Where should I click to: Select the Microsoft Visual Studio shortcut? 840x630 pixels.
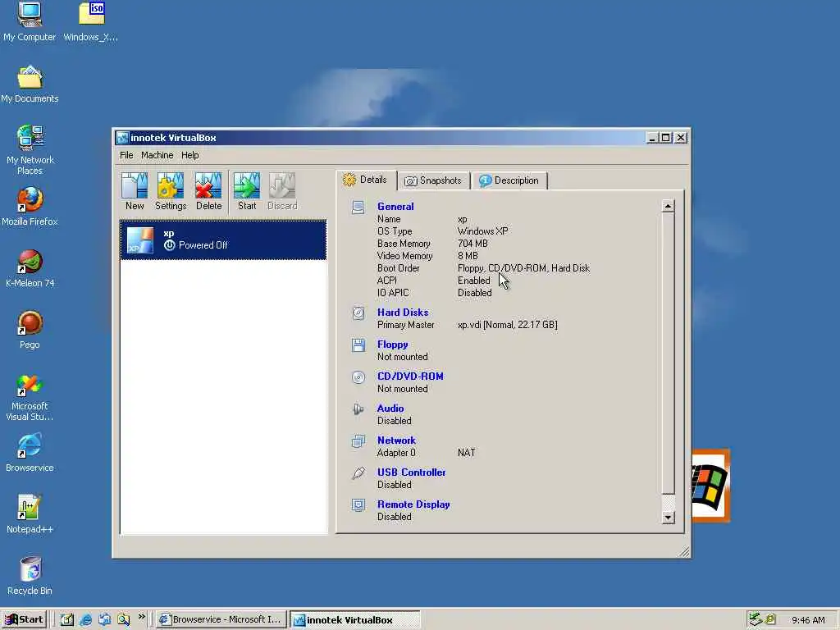tap(30, 398)
